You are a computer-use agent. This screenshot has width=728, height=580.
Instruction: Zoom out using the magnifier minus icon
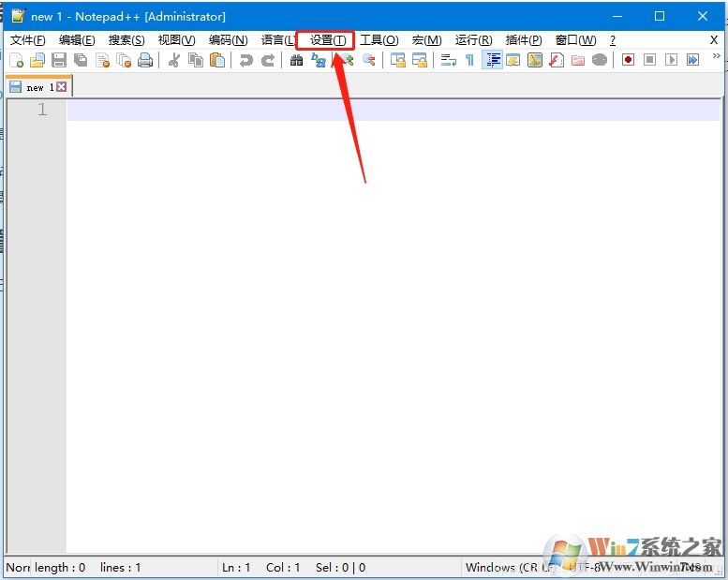[369, 60]
